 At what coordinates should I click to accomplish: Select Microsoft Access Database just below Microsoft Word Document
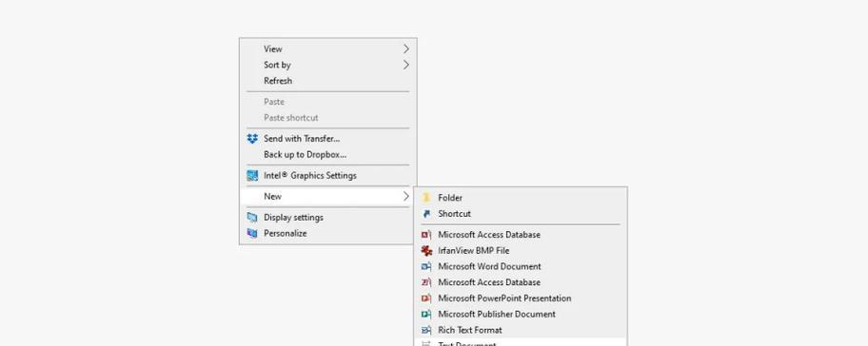click(x=521, y=282)
